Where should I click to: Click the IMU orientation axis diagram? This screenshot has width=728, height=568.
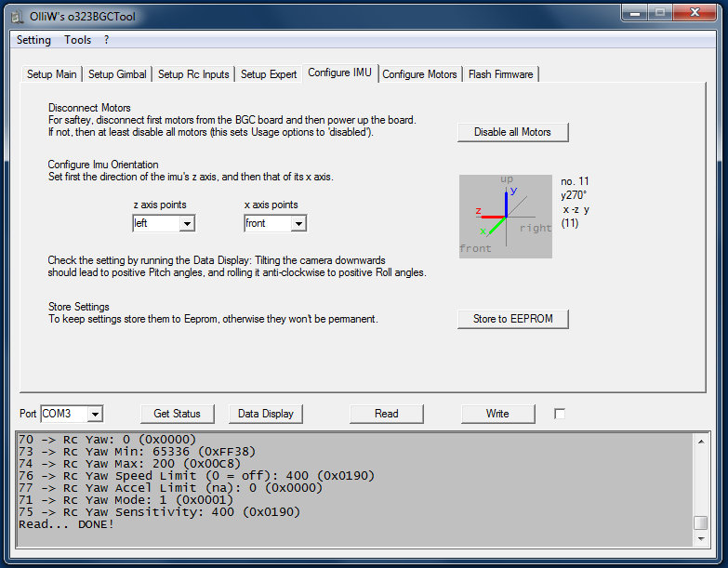505,215
